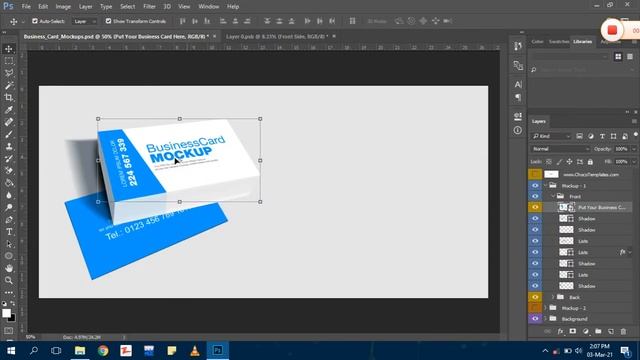Select the Ellipse shape tool

[x=9, y=256]
